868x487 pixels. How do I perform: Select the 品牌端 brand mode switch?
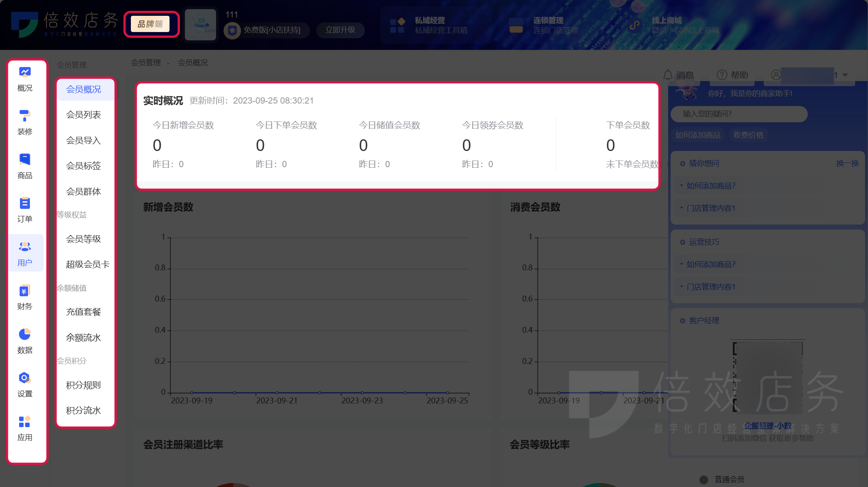tap(151, 24)
